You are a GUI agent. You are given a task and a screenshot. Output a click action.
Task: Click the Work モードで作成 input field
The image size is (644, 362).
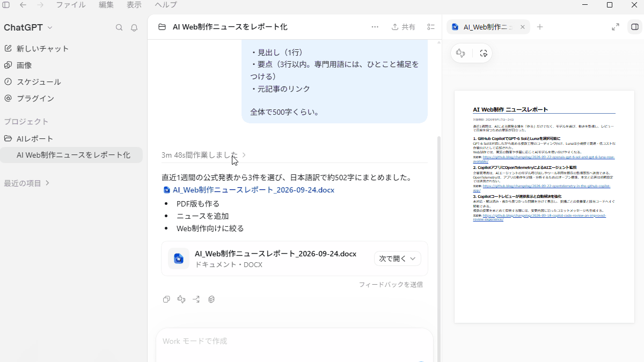295,341
